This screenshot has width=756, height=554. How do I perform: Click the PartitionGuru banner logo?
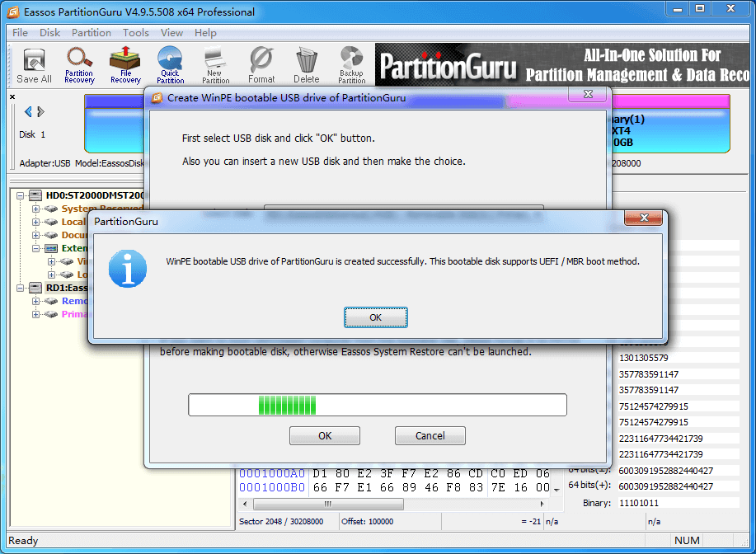coord(448,66)
